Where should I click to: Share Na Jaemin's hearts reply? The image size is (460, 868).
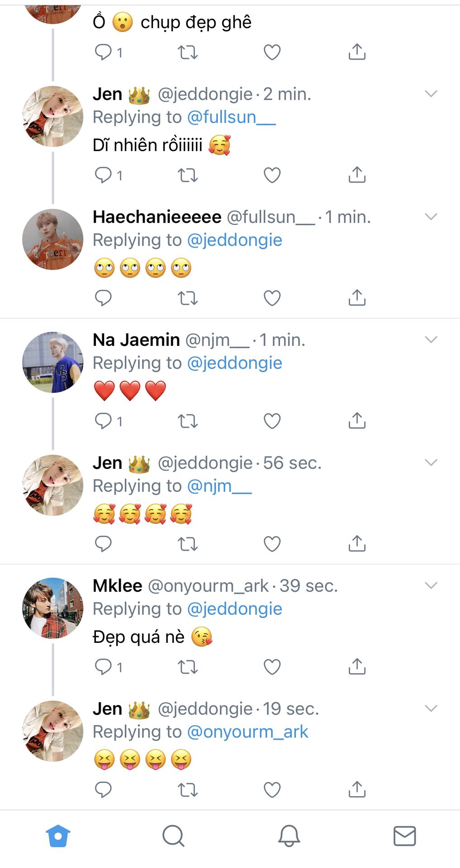point(357,421)
